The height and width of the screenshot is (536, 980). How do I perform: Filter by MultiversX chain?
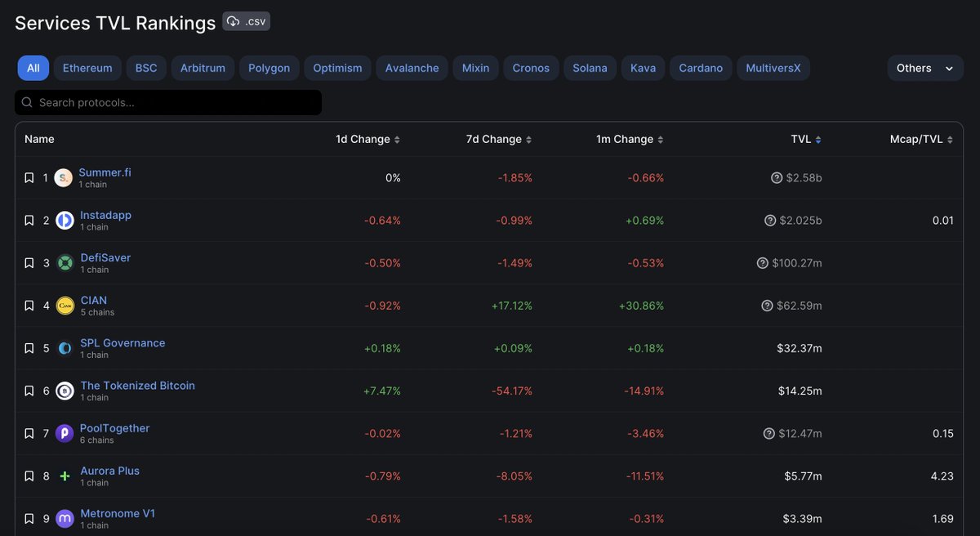(x=773, y=68)
